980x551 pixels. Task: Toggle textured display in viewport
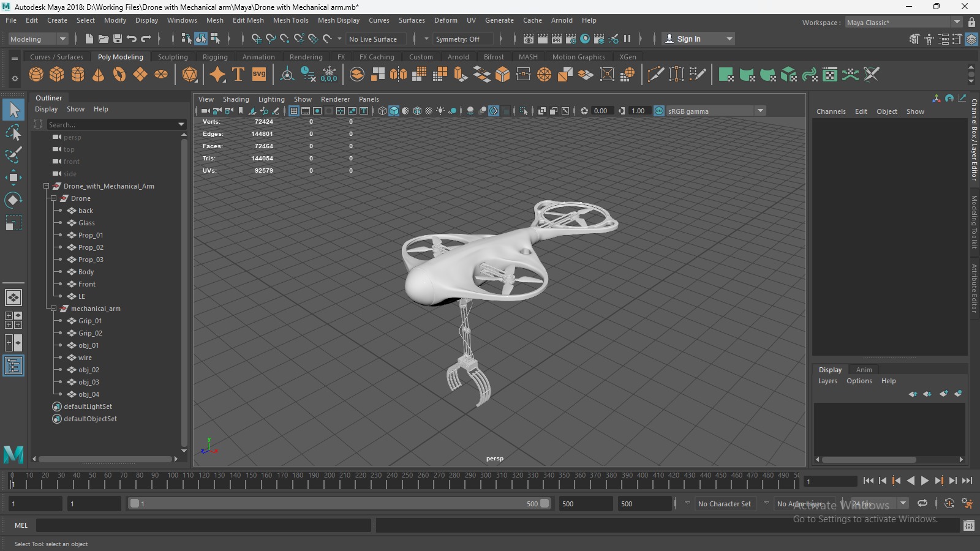[429, 111]
